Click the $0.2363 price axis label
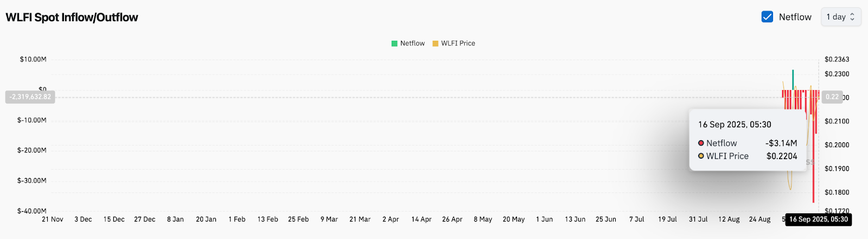Viewport: 868px width, 239px height. pos(837,59)
